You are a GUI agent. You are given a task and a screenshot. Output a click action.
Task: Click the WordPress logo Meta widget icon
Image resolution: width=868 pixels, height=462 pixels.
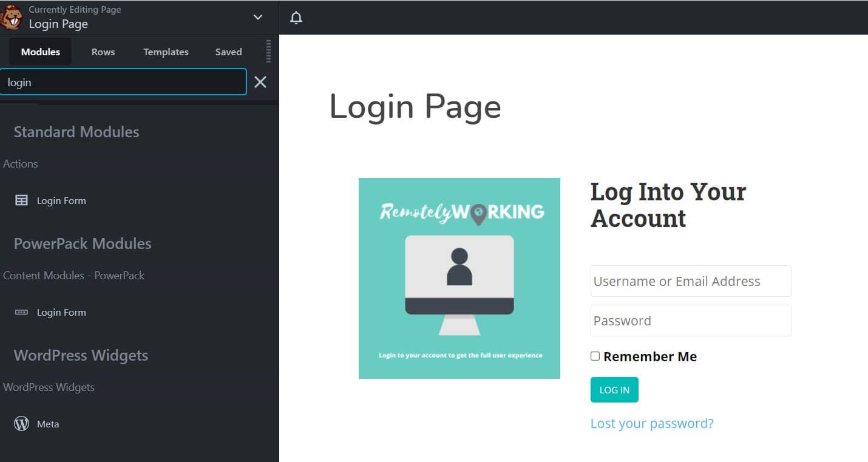pyautogui.click(x=21, y=424)
